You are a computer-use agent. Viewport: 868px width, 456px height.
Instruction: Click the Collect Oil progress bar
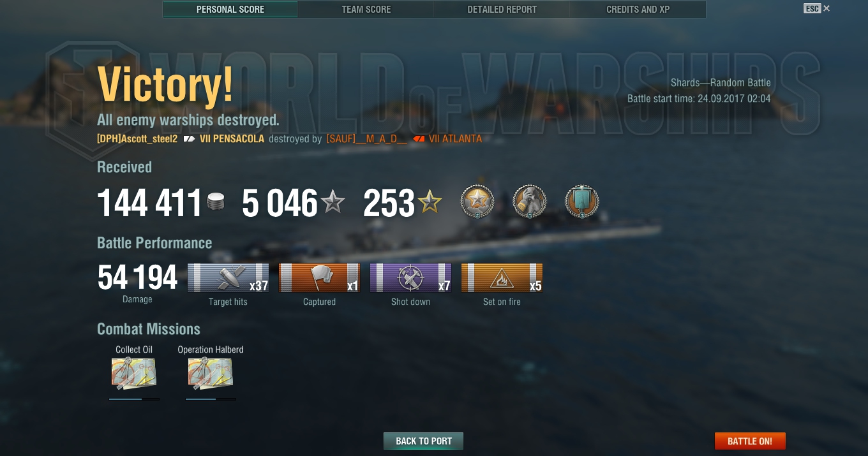click(x=134, y=399)
